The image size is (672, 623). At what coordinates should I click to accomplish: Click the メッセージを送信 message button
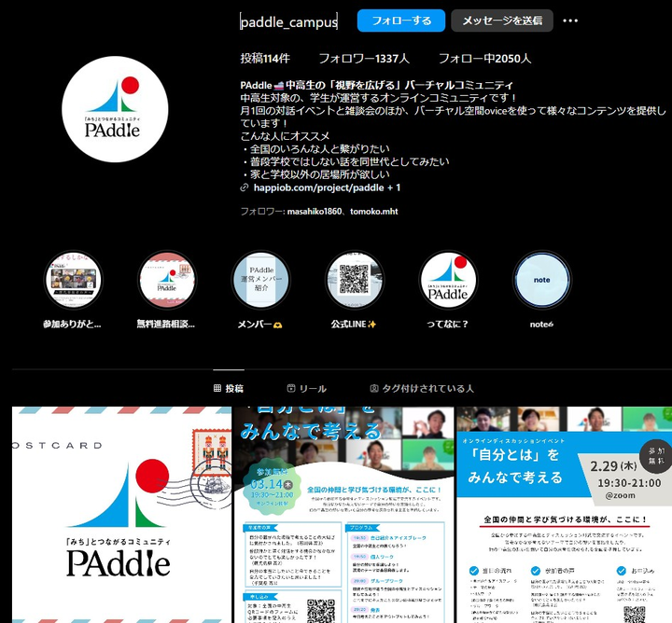click(502, 21)
